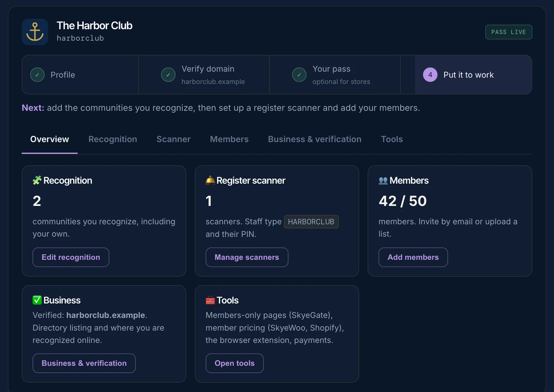Click the Open tools button

pos(235,363)
